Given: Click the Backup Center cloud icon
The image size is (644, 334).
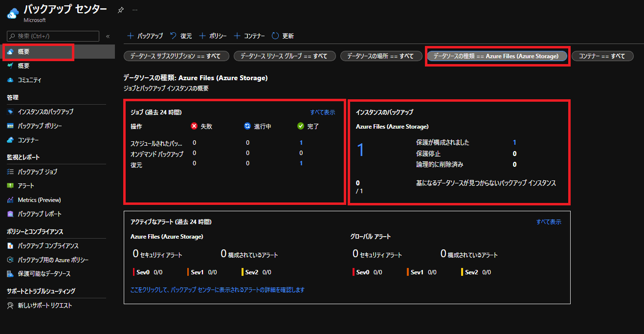Looking at the screenshot, I should (12, 13).
